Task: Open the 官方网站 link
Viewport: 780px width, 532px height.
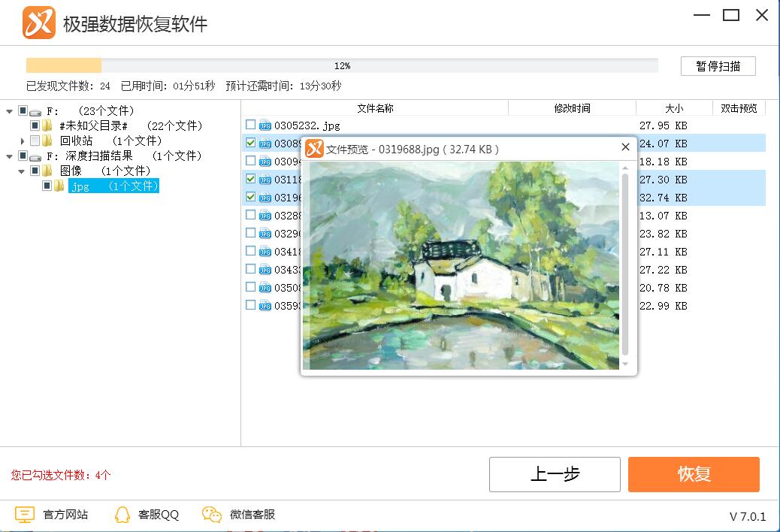Action: coord(65,515)
